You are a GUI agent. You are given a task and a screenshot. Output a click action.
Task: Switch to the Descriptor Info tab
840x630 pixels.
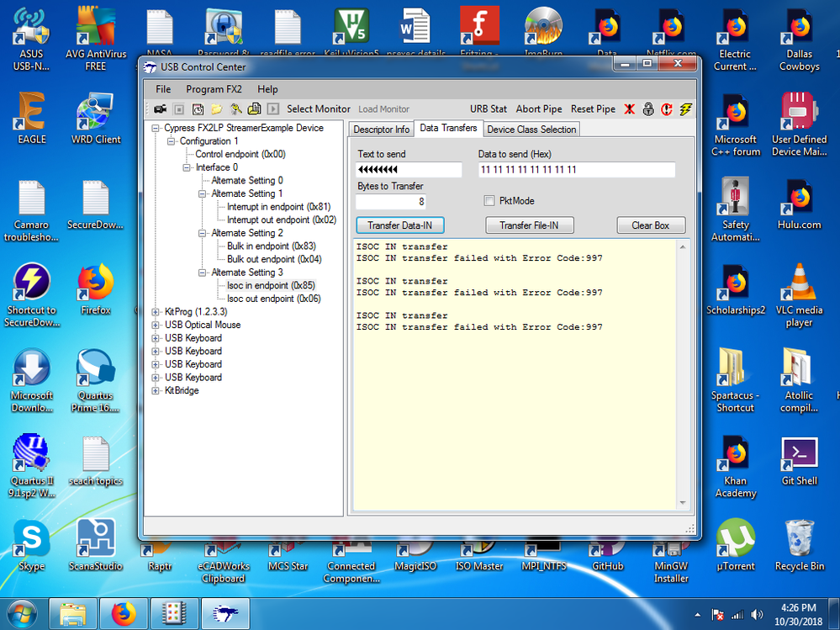(x=382, y=130)
